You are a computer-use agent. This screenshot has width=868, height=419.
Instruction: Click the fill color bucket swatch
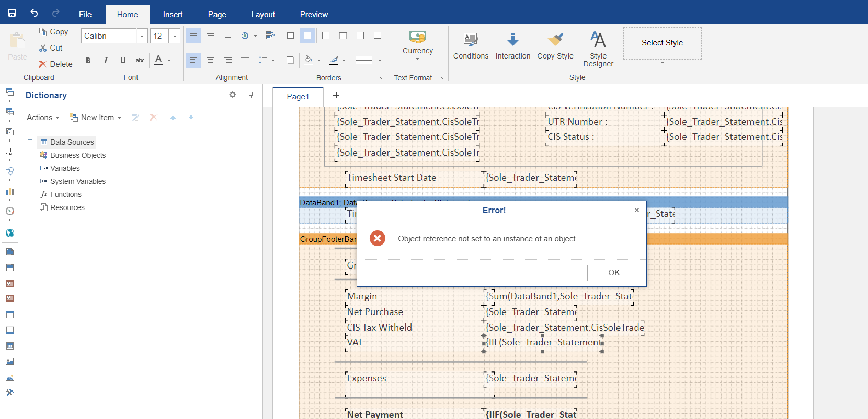[x=309, y=60]
